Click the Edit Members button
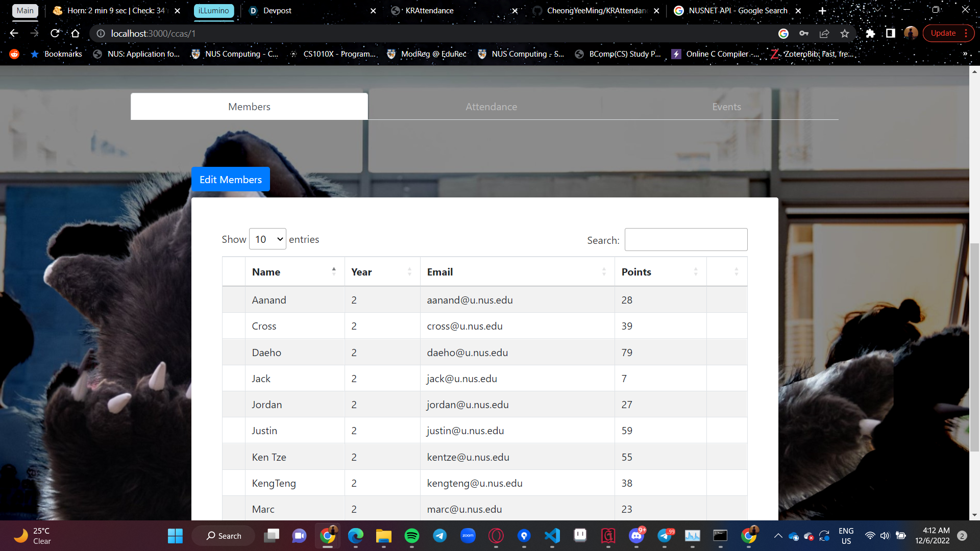 (230, 180)
